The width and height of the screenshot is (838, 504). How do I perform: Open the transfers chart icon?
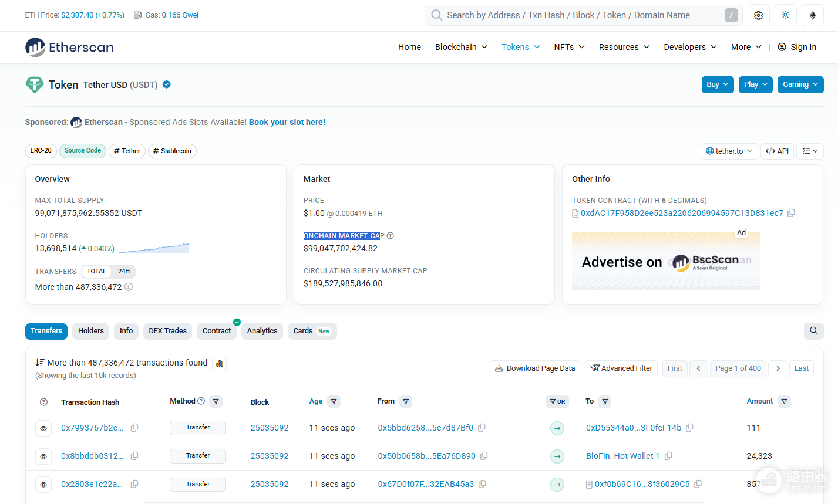[x=220, y=363]
